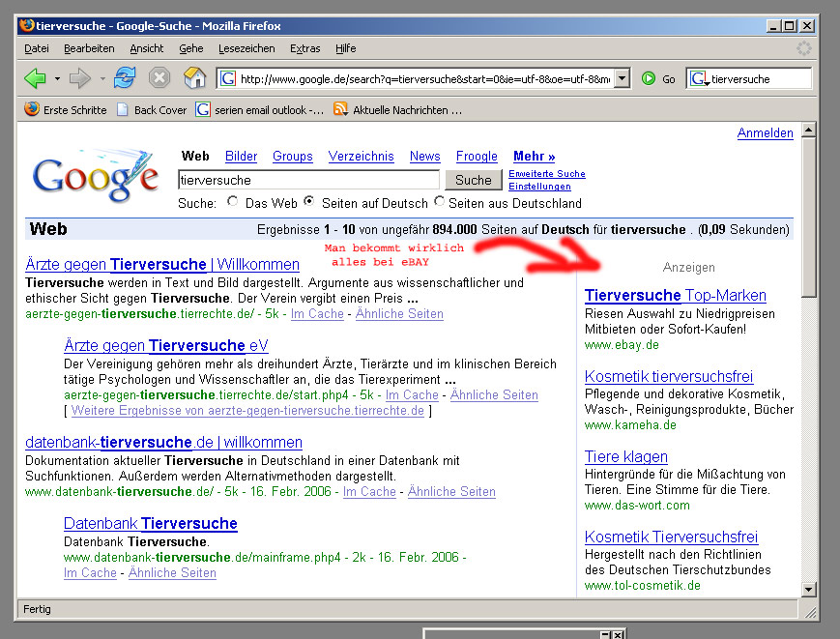Click the Google icon of serien email outlook bookmark

click(202, 110)
